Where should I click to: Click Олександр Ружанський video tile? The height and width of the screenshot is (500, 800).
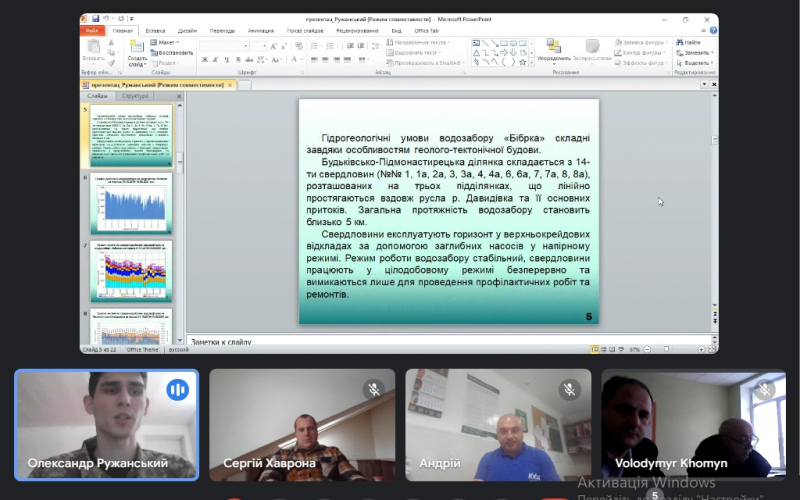coord(107,425)
